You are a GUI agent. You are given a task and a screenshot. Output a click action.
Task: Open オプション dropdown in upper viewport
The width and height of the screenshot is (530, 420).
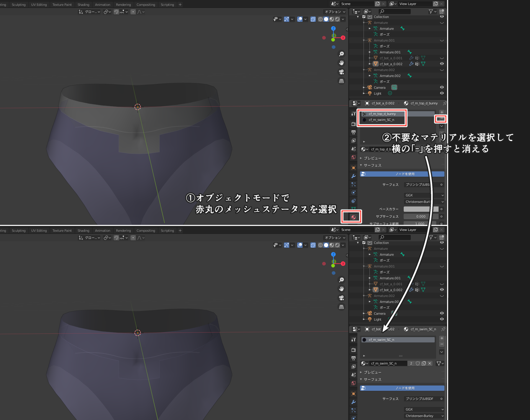click(335, 12)
